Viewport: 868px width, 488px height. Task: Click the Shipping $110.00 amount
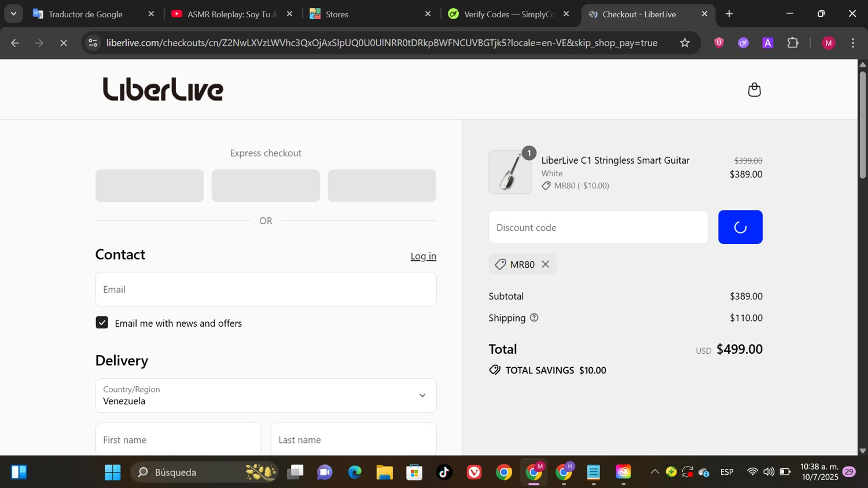pos(746,317)
